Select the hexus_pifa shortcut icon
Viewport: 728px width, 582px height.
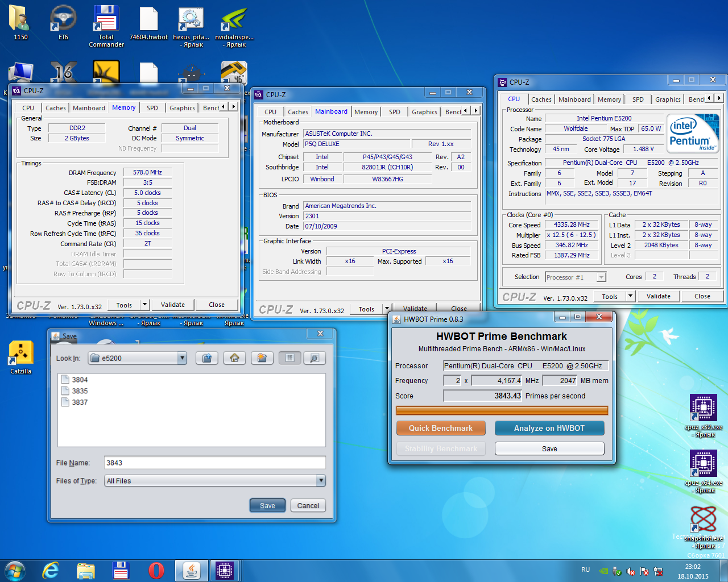(191, 26)
